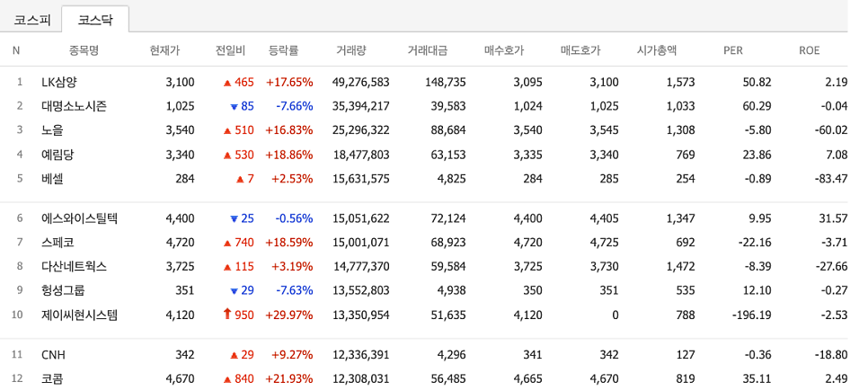Click 다산네트웍스's up-arrow next to 115
This screenshot has height=391, width=868.
tap(227, 266)
